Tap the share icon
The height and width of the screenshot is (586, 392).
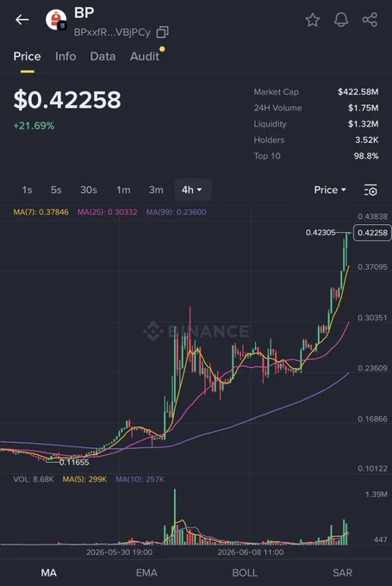click(x=370, y=20)
